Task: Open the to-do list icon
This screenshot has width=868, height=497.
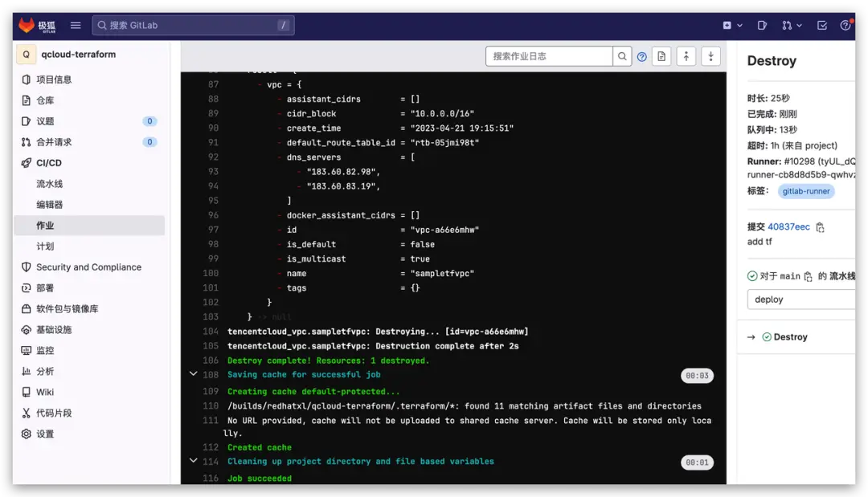Action: (x=821, y=26)
